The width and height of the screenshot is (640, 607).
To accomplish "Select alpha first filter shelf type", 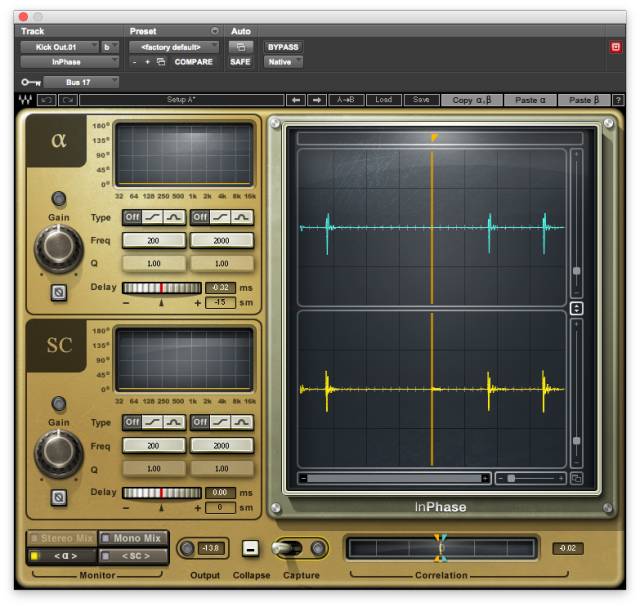I will (x=153, y=217).
